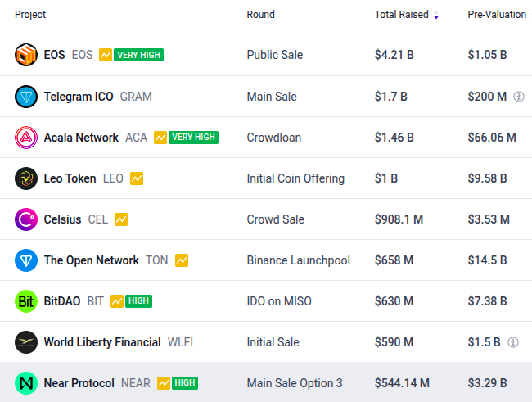Click the Binance Launchpool round cell
This screenshot has height=402, width=532.
[298, 260]
